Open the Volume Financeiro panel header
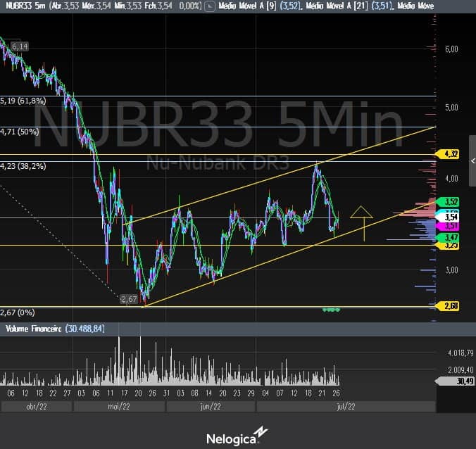Screen dimensions: 476x449 55,329
